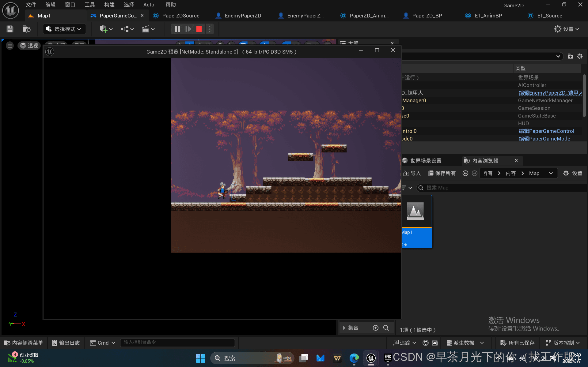Open 内容侧滑菜单 content drawer
Screen dimensions: 588x367
coord(24,343)
